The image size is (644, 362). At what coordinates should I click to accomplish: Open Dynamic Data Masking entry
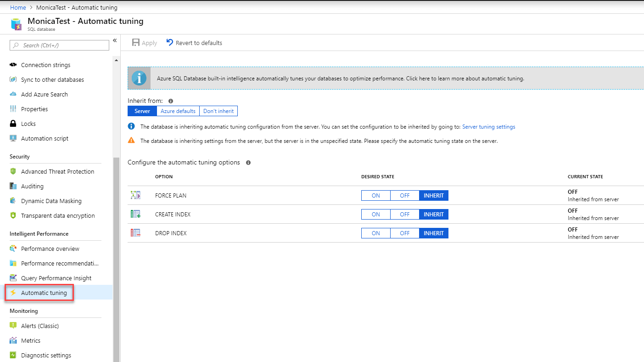51,201
